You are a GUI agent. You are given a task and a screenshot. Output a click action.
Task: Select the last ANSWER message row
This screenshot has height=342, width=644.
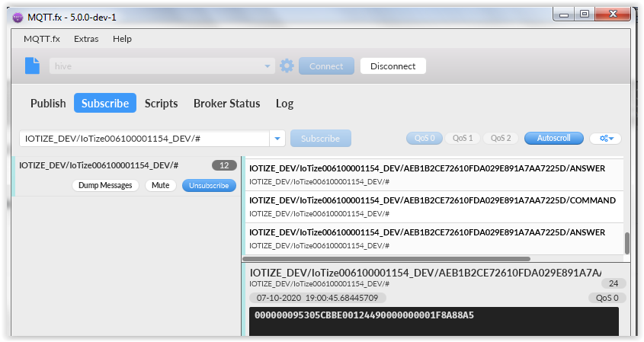click(434, 238)
